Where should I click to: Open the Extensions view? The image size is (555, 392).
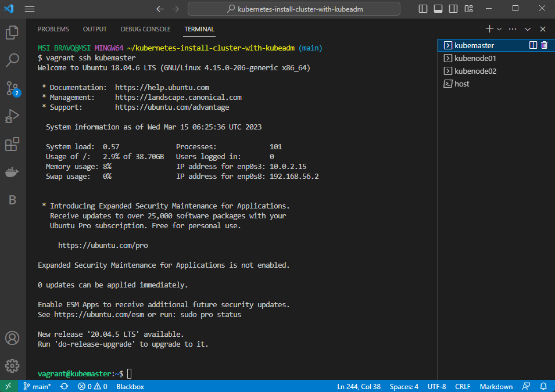[x=12, y=144]
